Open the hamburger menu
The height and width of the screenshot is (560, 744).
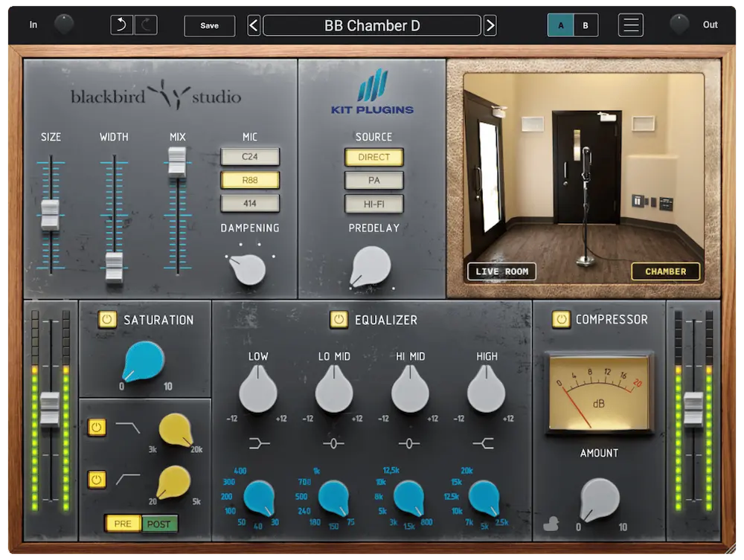[x=631, y=25]
